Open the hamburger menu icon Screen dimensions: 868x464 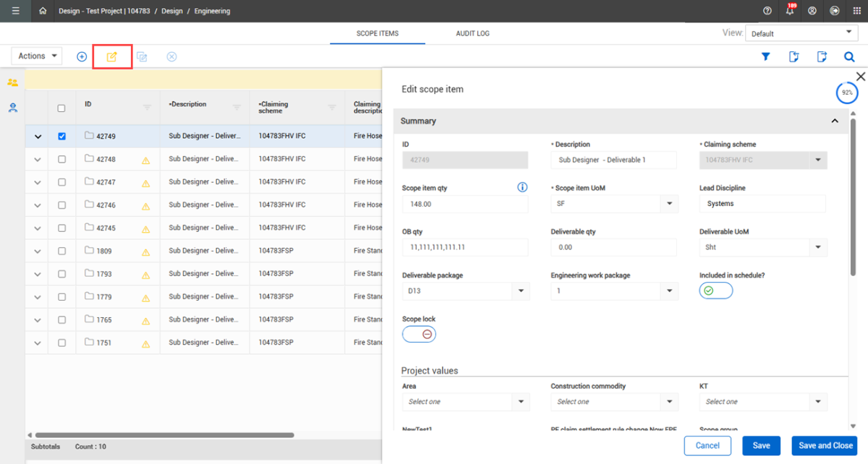[16, 11]
